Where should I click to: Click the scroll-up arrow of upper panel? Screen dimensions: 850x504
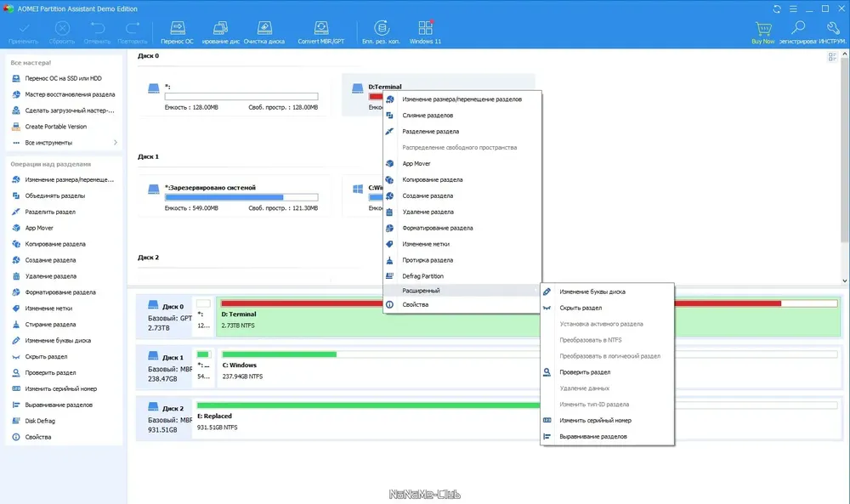tap(845, 54)
